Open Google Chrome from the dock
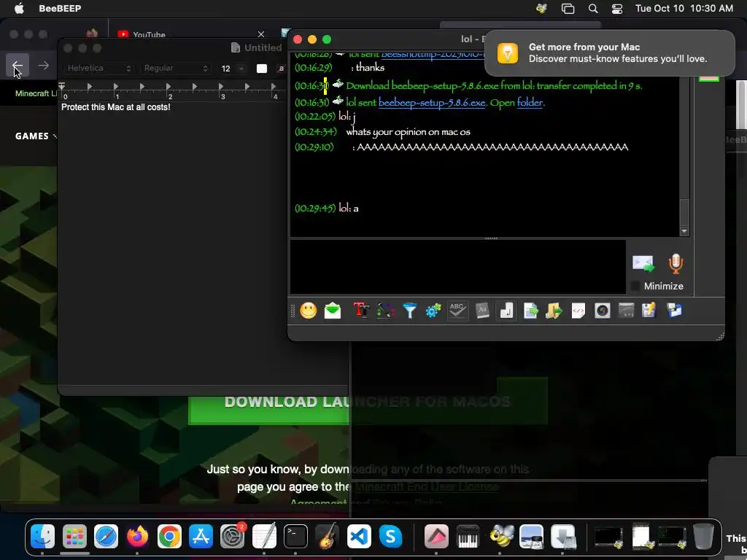The height and width of the screenshot is (560, 747). click(x=169, y=537)
